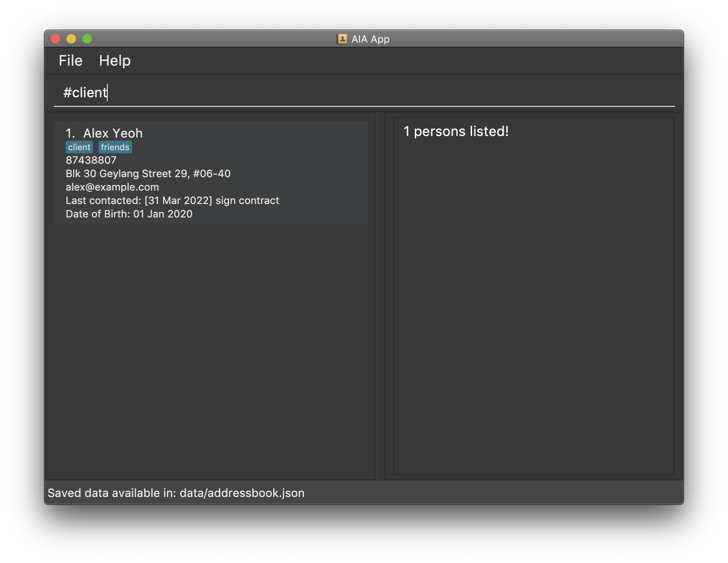Close the AIA App window
Image resolution: width=728 pixels, height=563 pixels.
tap(56, 39)
